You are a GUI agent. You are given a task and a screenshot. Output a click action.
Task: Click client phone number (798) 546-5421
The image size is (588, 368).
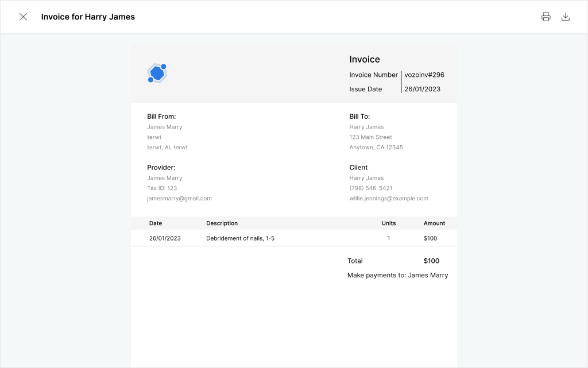[x=371, y=188]
